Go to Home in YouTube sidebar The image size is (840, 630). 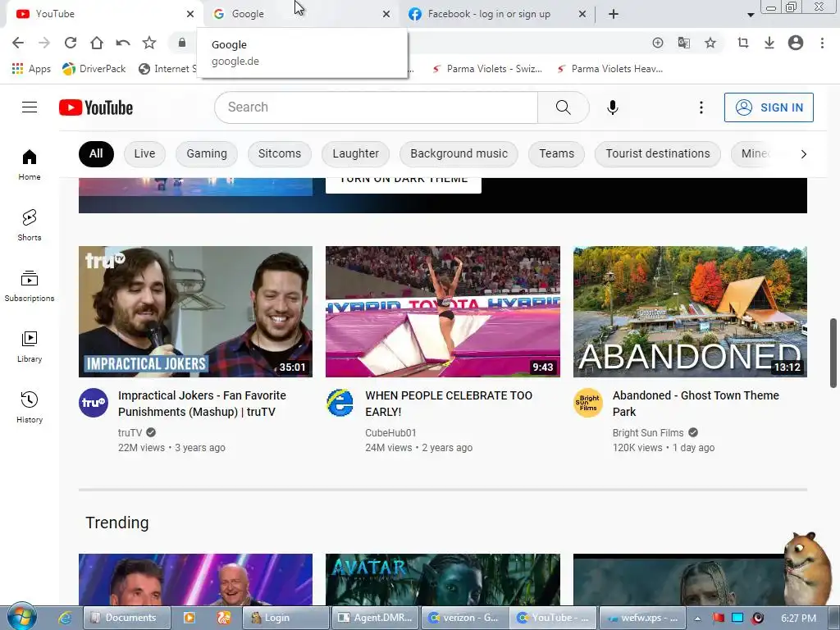[x=30, y=164]
